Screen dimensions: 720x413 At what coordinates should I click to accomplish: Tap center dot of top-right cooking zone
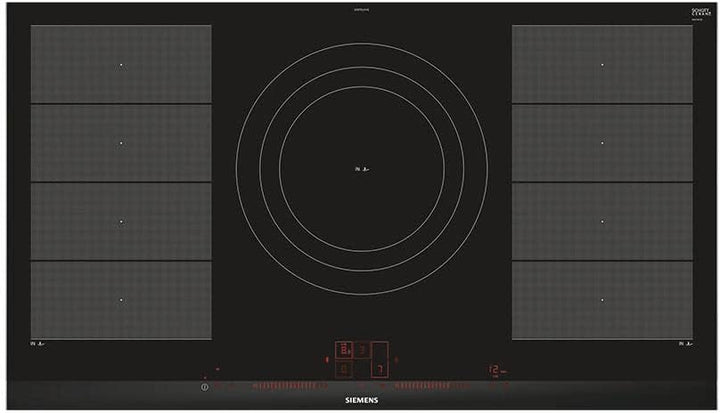(x=602, y=65)
